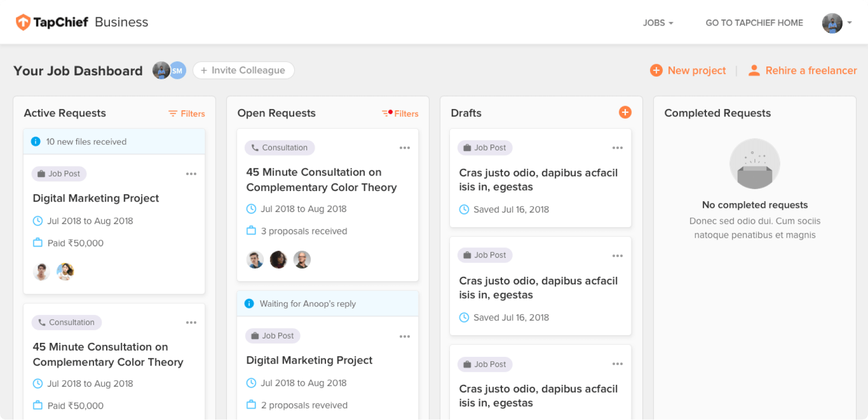Go to TapChief Home from header
This screenshot has height=420, width=868.
754,23
